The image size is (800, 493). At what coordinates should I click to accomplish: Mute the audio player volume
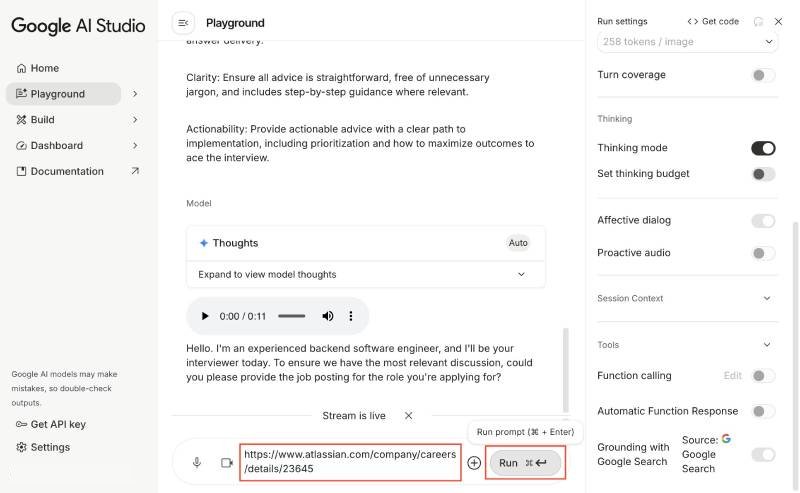click(x=328, y=316)
